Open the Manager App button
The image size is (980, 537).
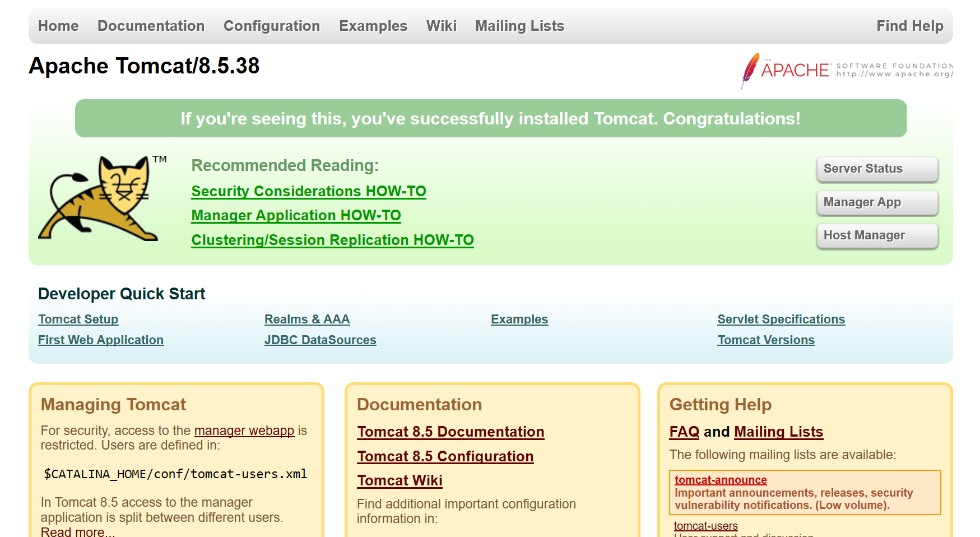tap(877, 202)
